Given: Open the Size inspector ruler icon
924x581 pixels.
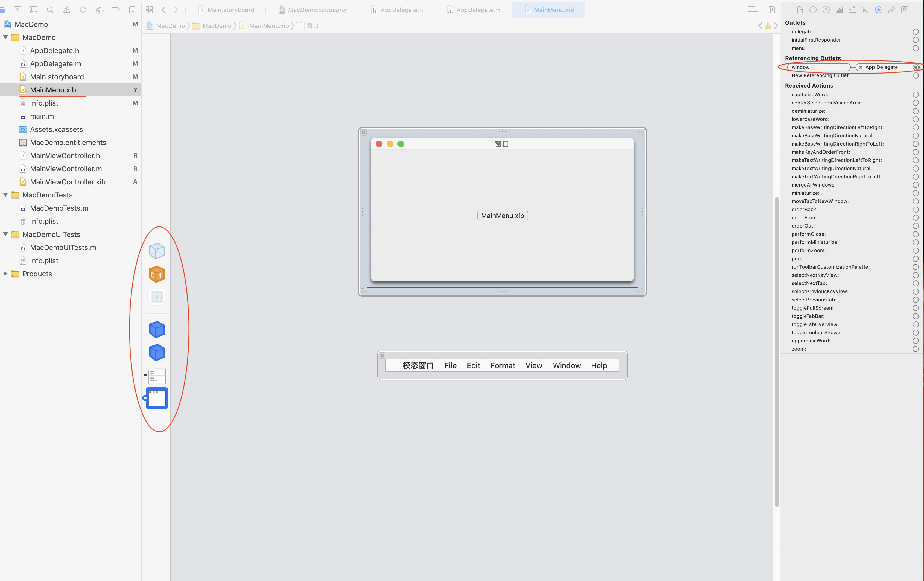Looking at the screenshot, I should [865, 10].
